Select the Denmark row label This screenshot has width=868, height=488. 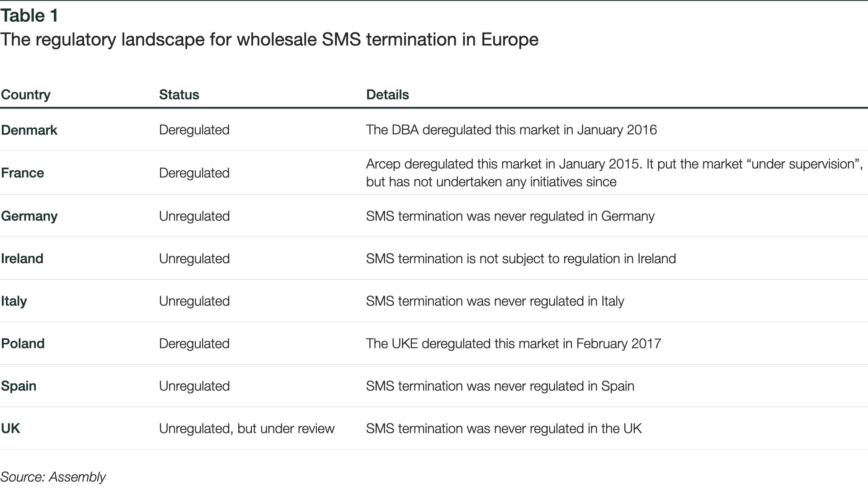(x=29, y=130)
